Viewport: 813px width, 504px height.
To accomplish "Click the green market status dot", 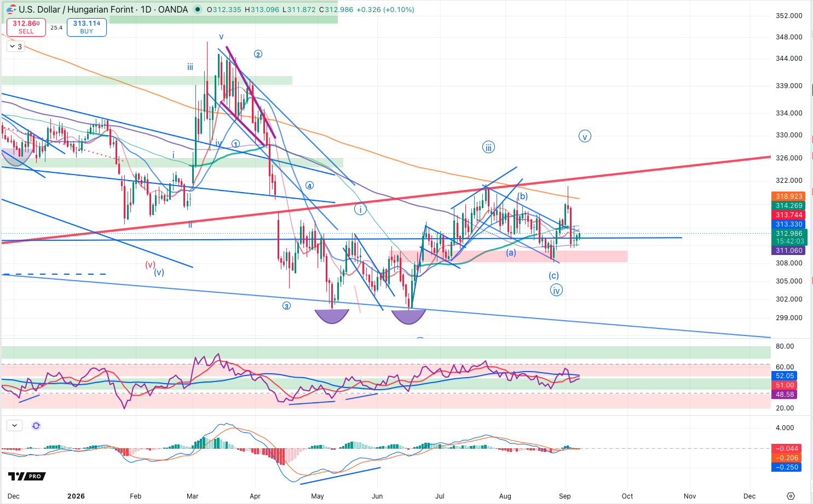I will tap(197, 10).
